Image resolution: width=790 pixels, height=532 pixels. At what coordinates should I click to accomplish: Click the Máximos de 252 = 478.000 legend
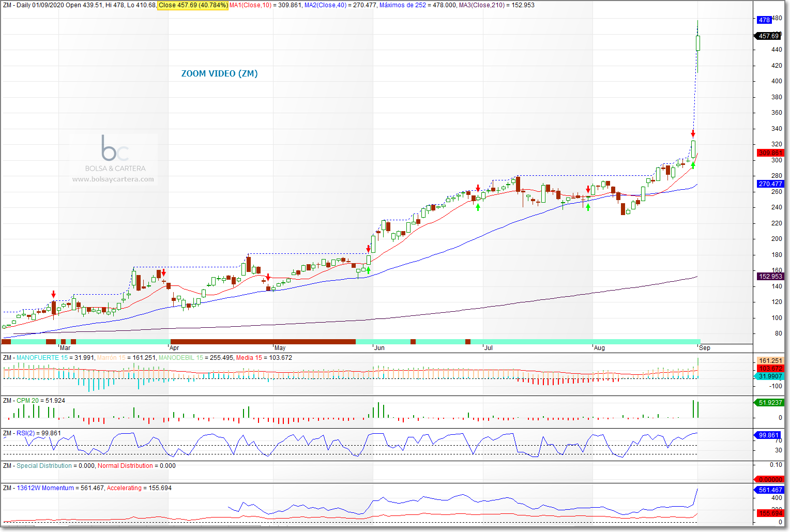pos(418,5)
